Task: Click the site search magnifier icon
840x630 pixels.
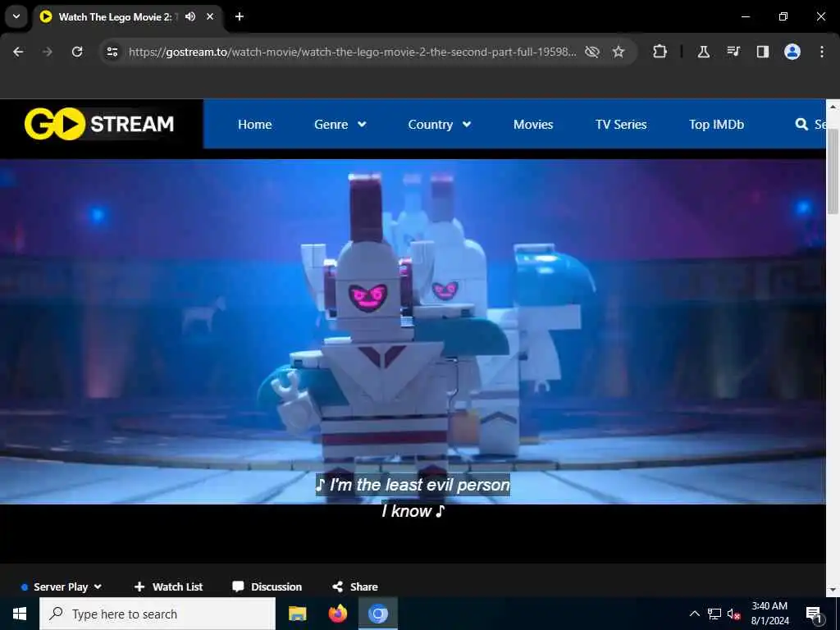Action: coord(801,125)
